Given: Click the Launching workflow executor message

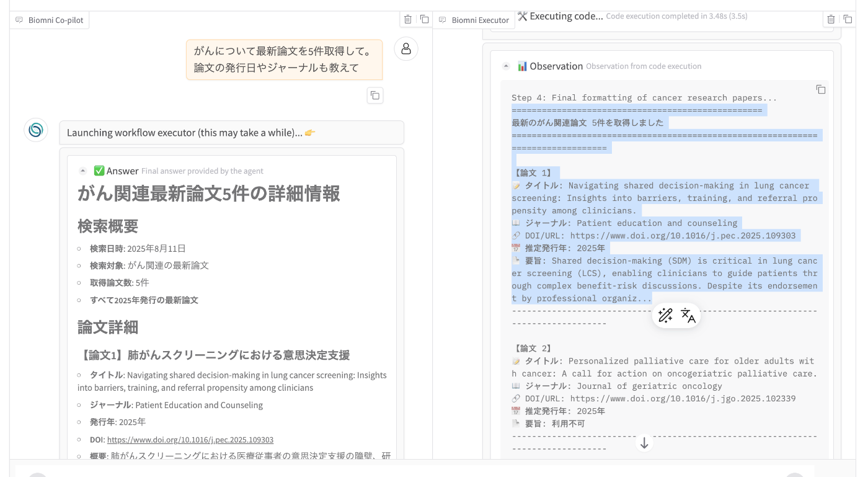Looking at the screenshot, I should click(232, 133).
